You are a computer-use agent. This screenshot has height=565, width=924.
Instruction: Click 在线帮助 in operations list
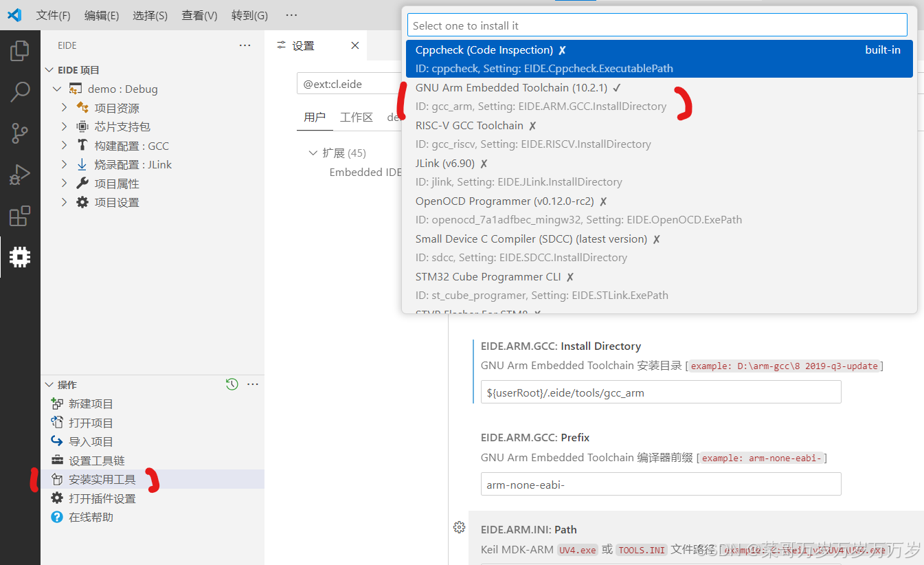click(x=153, y=517)
